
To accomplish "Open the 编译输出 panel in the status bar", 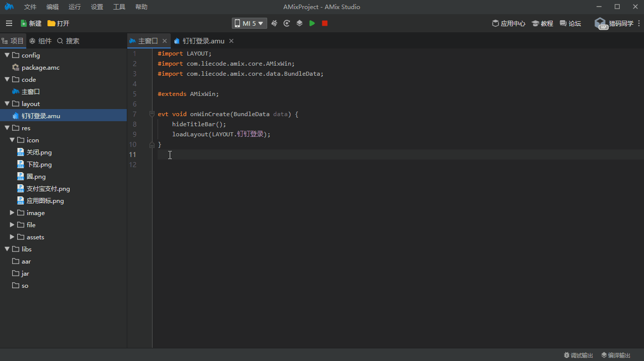I will tap(616, 355).
